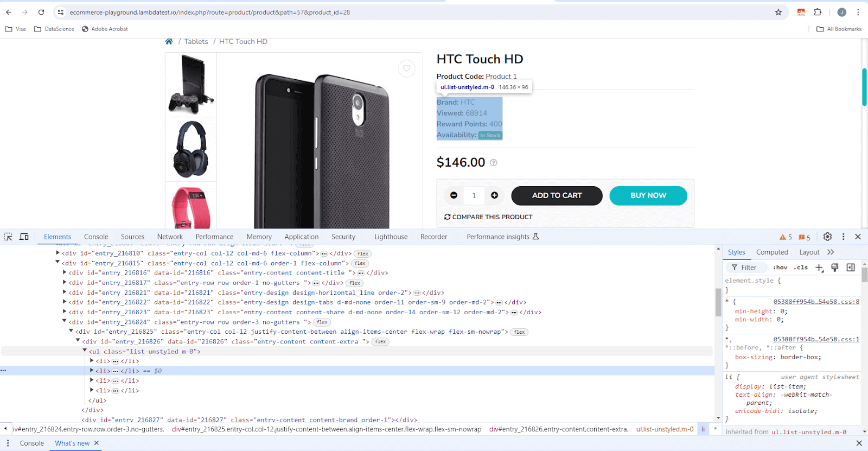The height and width of the screenshot is (451, 868).
Task: Open Chrome three-dot menu
Action: point(858,12)
